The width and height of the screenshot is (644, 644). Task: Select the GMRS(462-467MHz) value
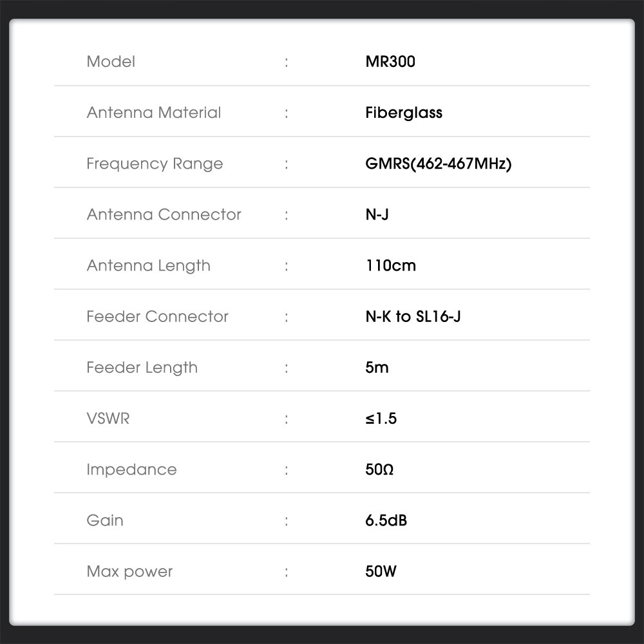(438, 164)
